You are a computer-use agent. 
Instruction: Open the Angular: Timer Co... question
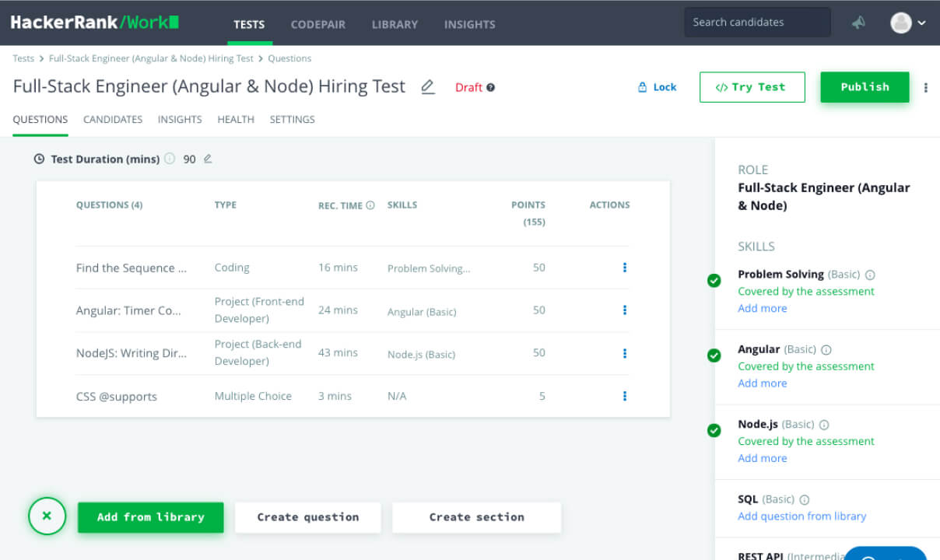(128, 310)
